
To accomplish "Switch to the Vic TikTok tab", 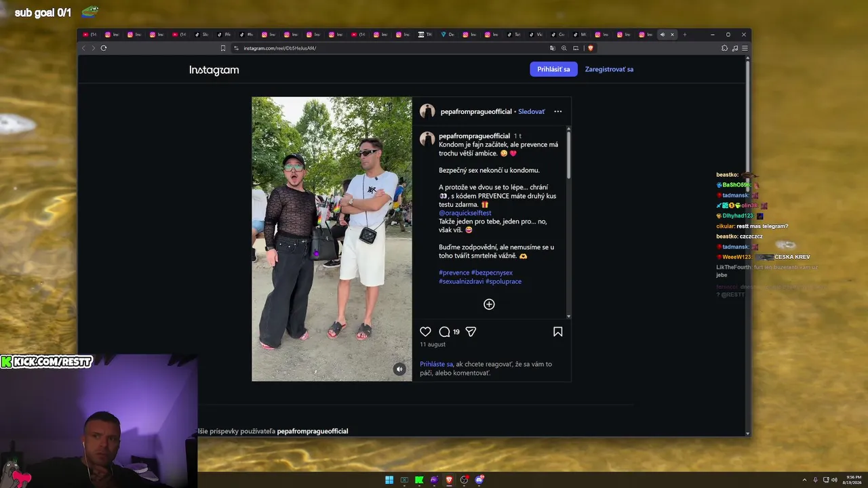I will point(537,35).
